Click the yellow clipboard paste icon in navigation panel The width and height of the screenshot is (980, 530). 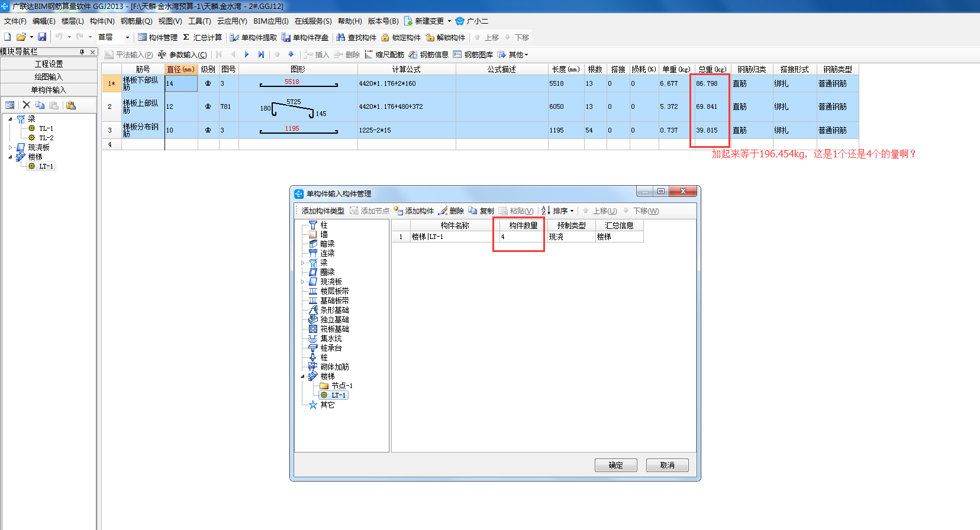pyautogui.click(x=71, y=105)
